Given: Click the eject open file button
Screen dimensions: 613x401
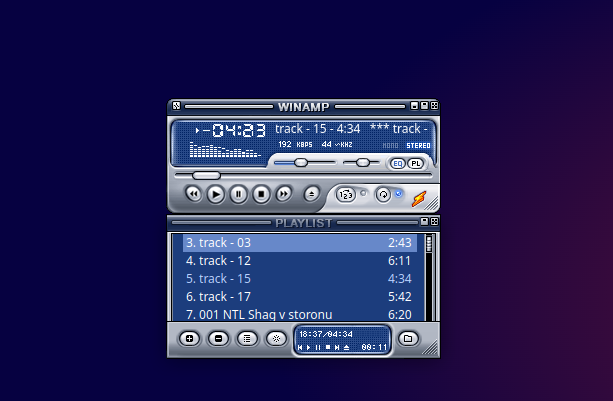Looking at the screenshot, I should click(x=312, y=194).
